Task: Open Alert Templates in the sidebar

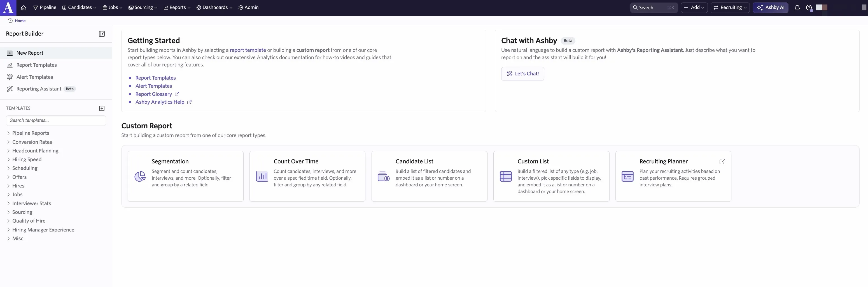Action: (56, 77)
